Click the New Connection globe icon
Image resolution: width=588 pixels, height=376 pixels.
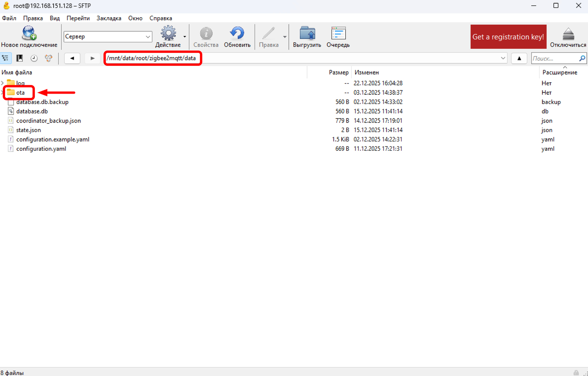(x=29, y=34)
